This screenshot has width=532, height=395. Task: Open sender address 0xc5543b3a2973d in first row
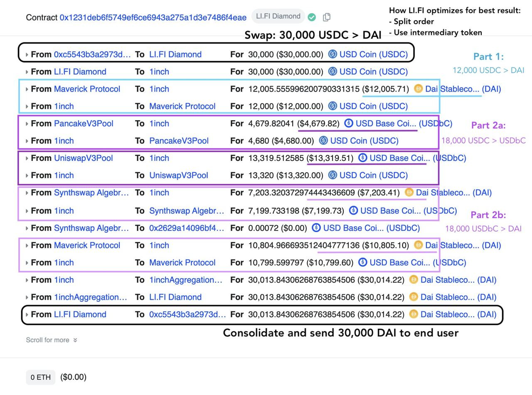(92, 54)
